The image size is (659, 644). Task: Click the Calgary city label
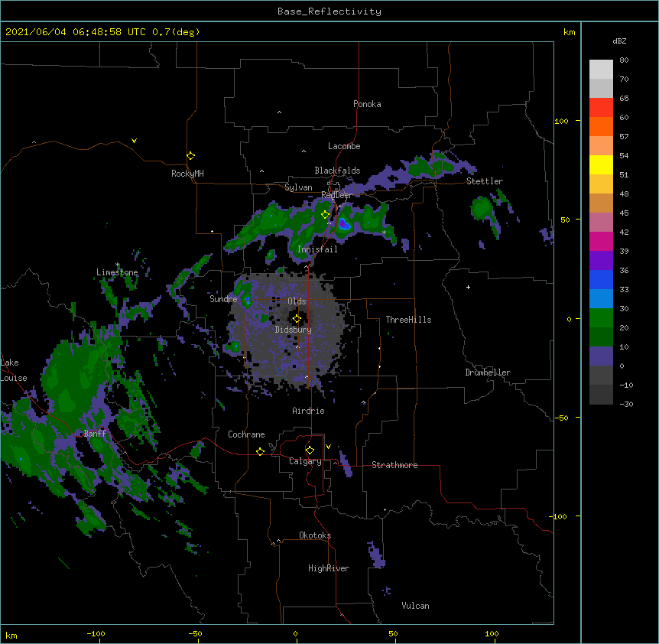305,461
